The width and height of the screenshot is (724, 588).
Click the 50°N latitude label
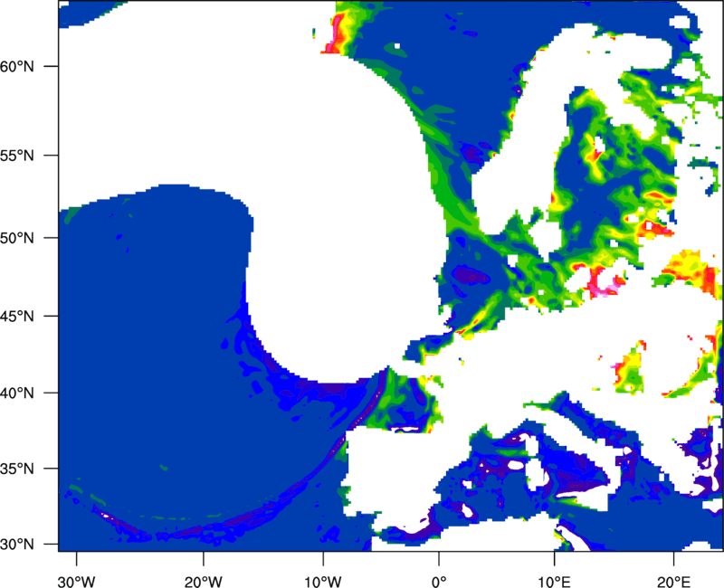coord(17,238)
